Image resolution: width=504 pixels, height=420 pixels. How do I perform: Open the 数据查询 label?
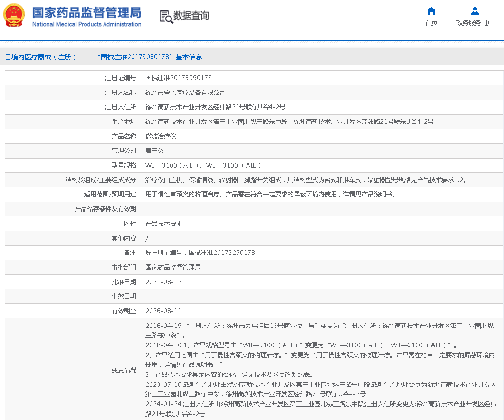tap(191, 16)
